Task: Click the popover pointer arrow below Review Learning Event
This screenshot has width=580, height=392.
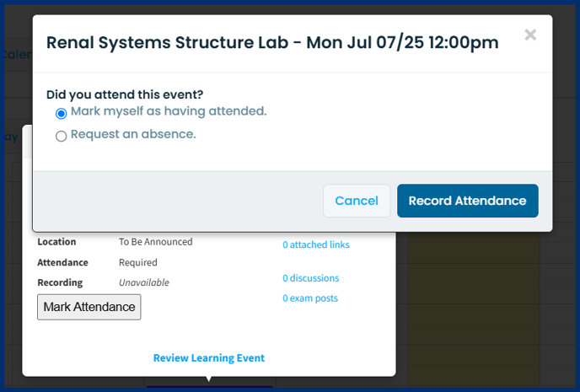Action: (209, 379)
